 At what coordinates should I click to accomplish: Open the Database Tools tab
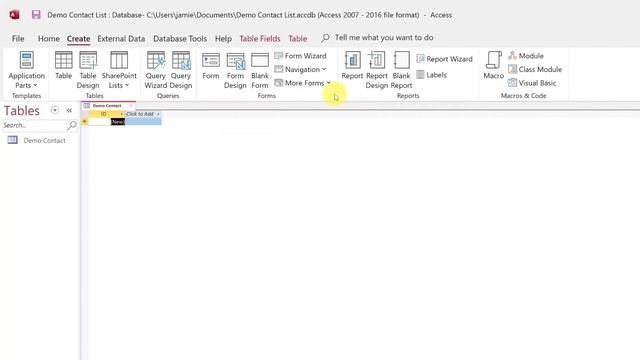(x=180, y=38)
